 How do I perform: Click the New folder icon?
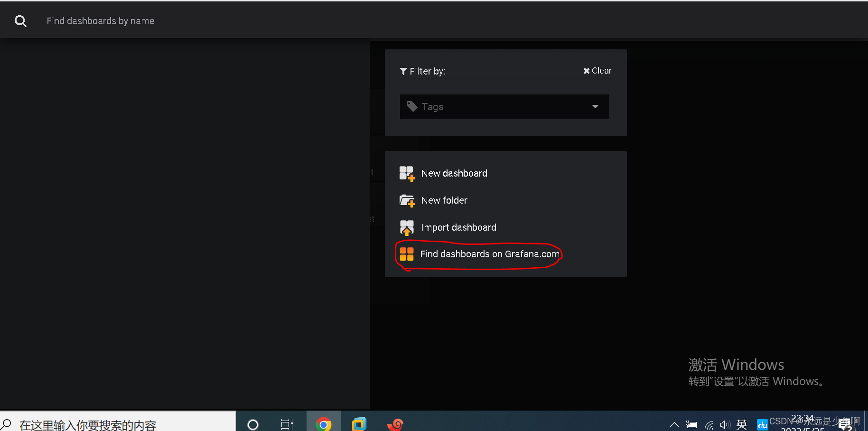(407, 201)
